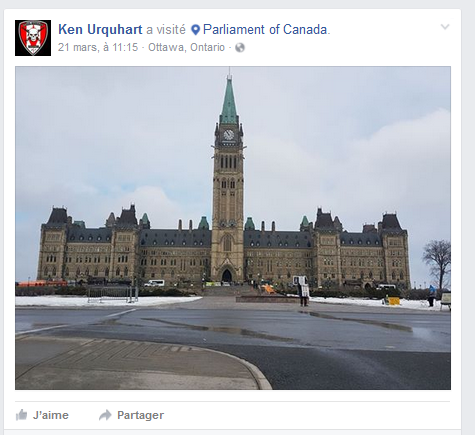Click the green copper spire of tower

coord(229,98)
